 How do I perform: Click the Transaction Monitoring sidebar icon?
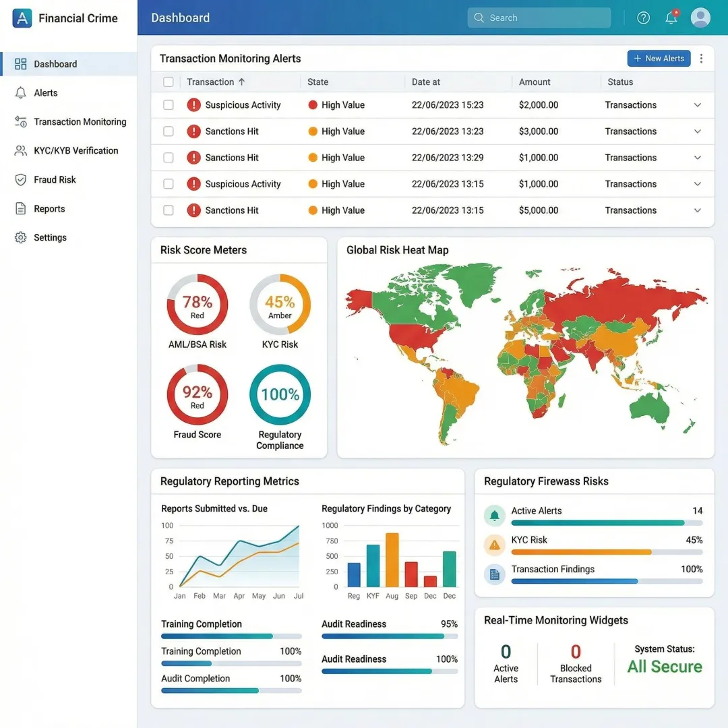tap(20, 121)
